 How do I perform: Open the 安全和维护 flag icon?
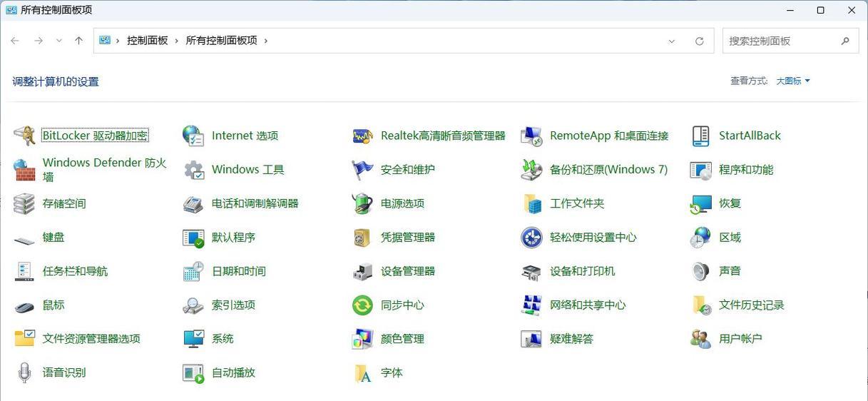[x=362, y=170]
